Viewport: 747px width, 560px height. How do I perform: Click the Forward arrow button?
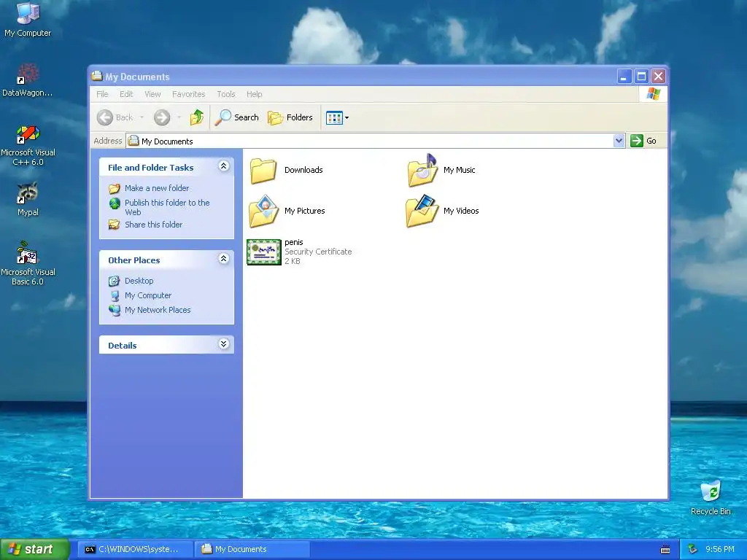[x=162, y=117]
